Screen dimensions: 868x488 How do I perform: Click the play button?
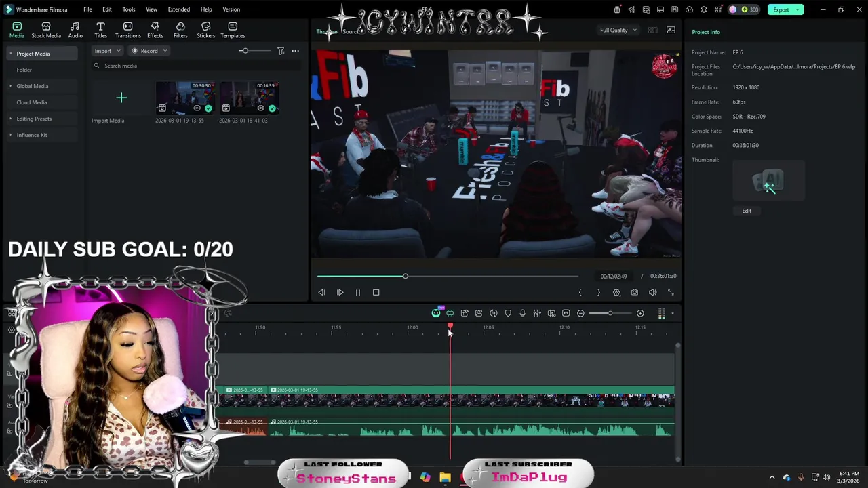click(340, 292)
